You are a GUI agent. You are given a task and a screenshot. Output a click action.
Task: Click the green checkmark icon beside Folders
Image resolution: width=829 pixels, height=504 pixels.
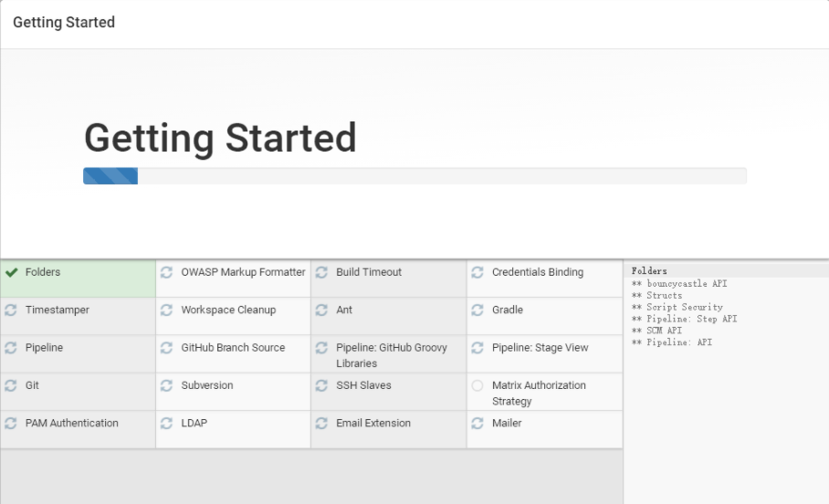point(11,272)
